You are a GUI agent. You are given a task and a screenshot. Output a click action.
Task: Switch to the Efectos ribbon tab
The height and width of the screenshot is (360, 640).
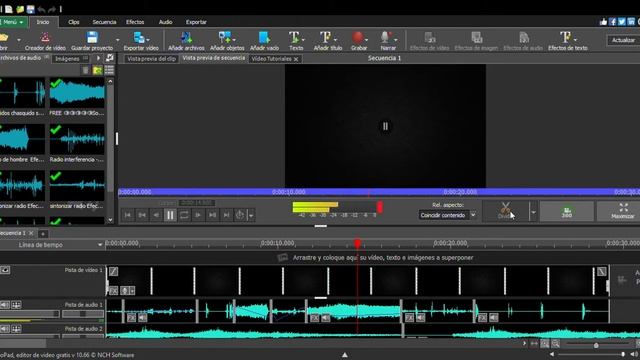point(135,22)
